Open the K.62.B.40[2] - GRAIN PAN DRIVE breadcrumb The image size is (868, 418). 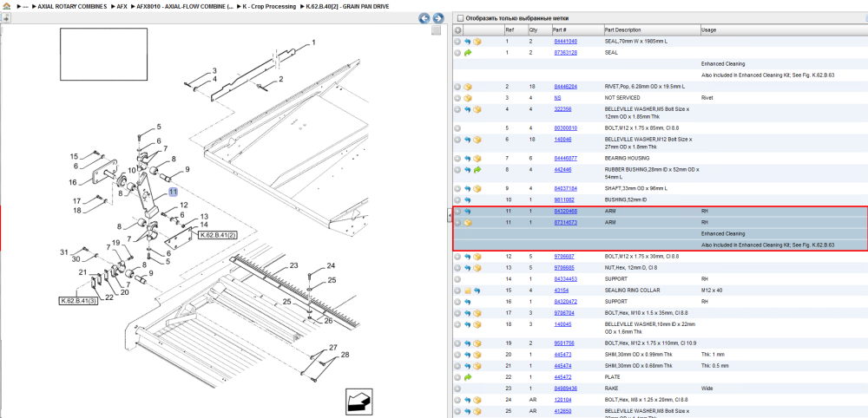pyautogui.click(x=348, y=7)
